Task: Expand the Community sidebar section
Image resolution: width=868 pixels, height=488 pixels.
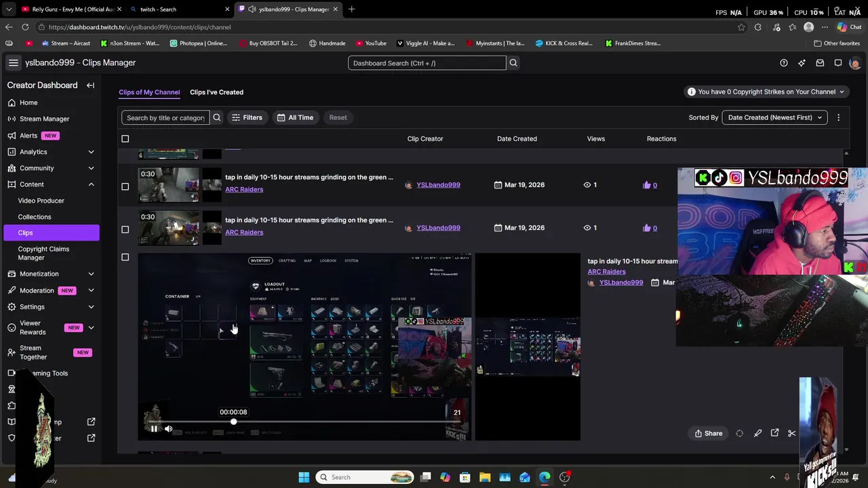Action: pos(91,168)
